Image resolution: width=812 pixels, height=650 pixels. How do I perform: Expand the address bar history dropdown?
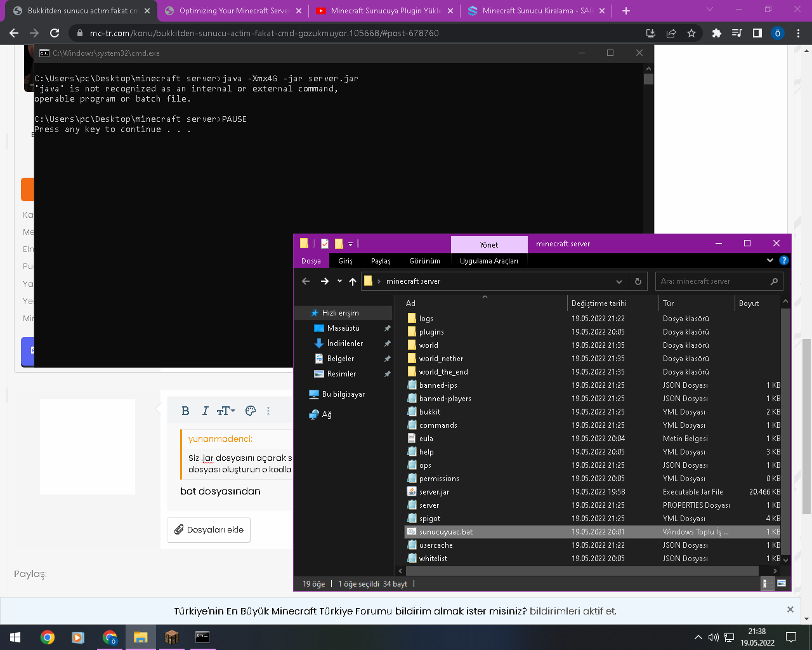pos(619,281)
